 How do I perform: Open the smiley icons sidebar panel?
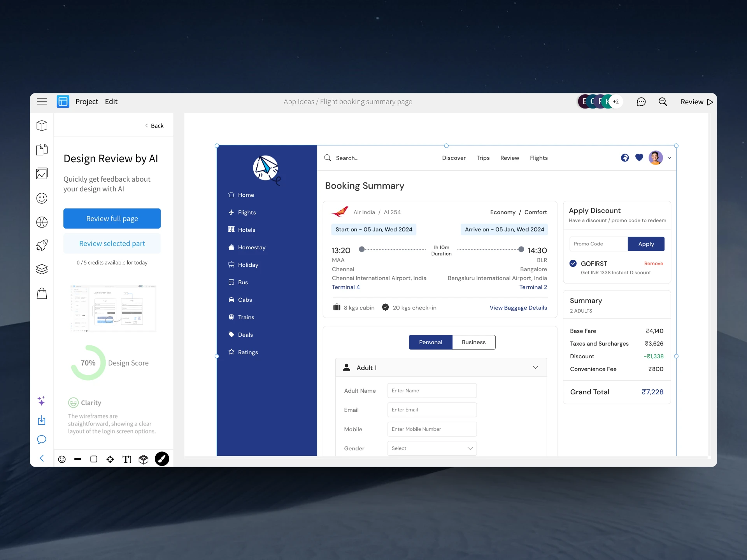(42, 198)
